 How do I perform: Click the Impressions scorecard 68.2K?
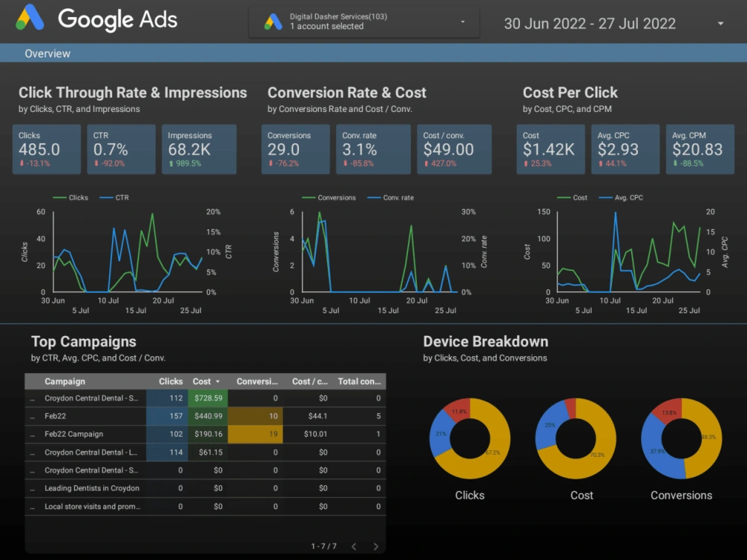[199, 149]
